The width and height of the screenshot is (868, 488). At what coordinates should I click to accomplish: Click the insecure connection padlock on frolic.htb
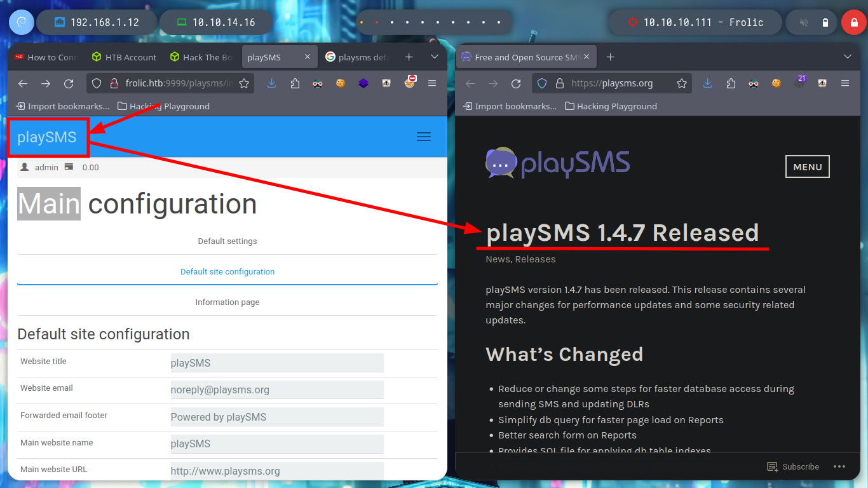click(114, 83)
